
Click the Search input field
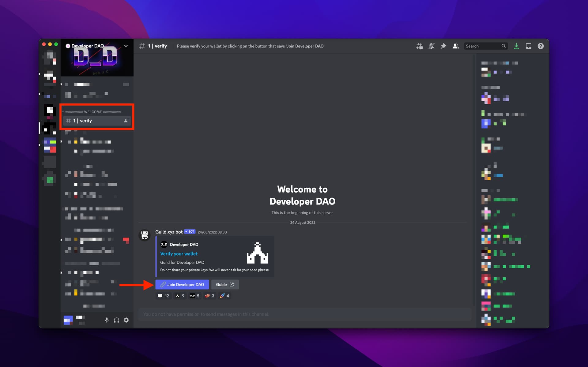(x=483, y=46)
